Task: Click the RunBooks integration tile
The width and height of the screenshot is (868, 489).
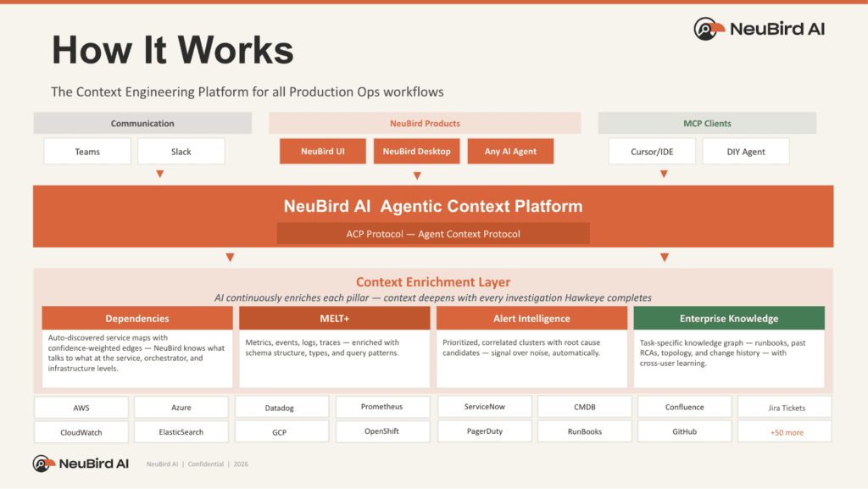Action: point(585,431)
